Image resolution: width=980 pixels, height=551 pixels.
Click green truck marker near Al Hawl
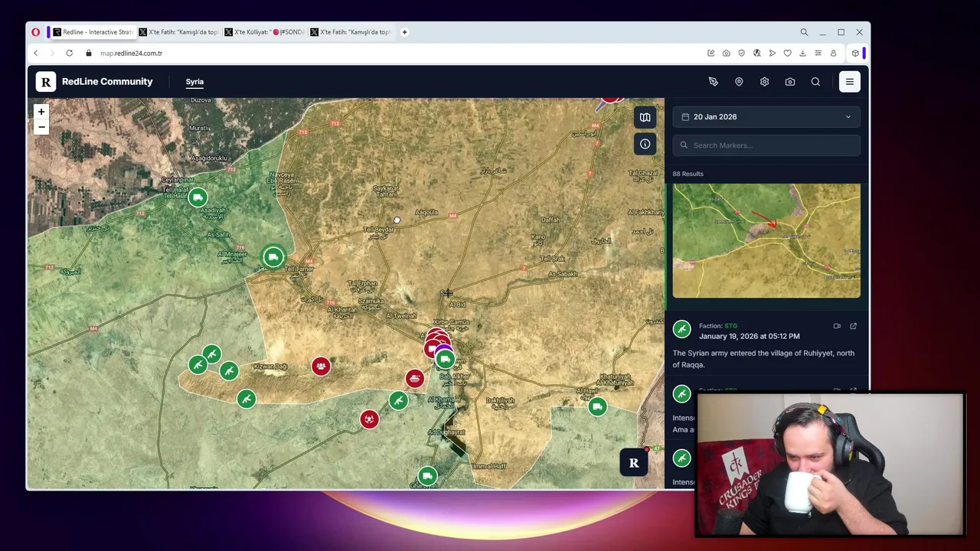tap(597, 406)
